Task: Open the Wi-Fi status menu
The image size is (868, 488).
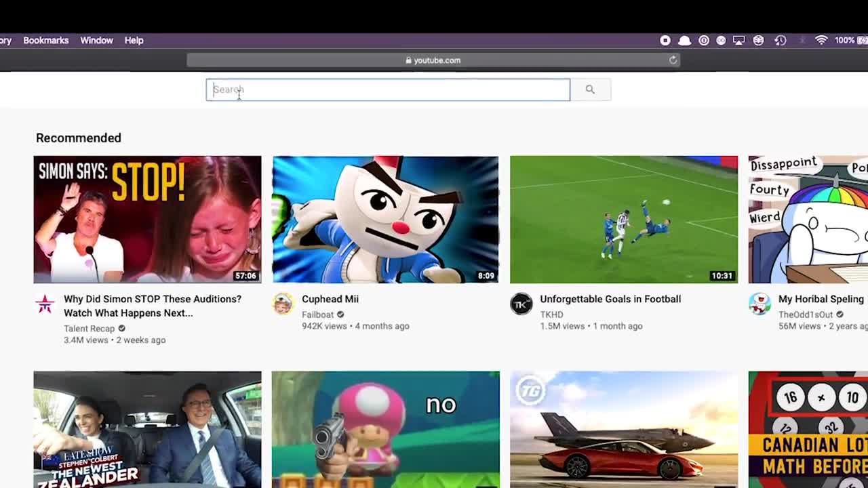Action: click(821, 41)
